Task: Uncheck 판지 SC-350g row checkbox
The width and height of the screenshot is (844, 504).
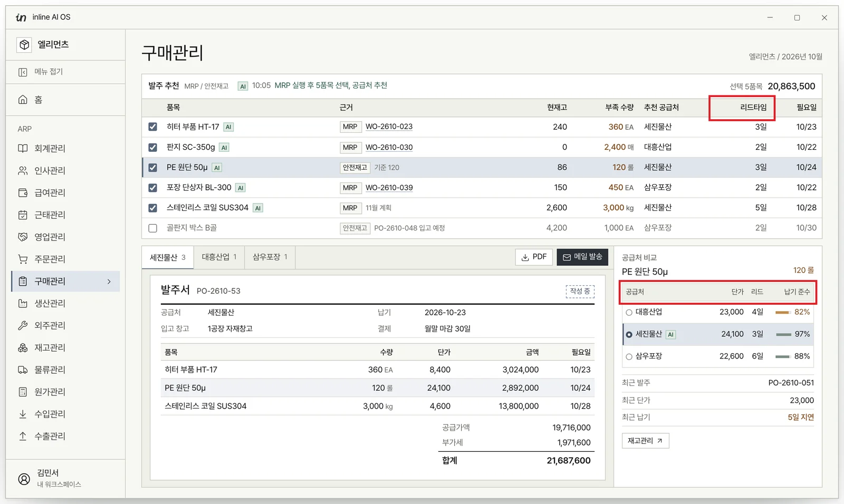Action: click(153, 148)
